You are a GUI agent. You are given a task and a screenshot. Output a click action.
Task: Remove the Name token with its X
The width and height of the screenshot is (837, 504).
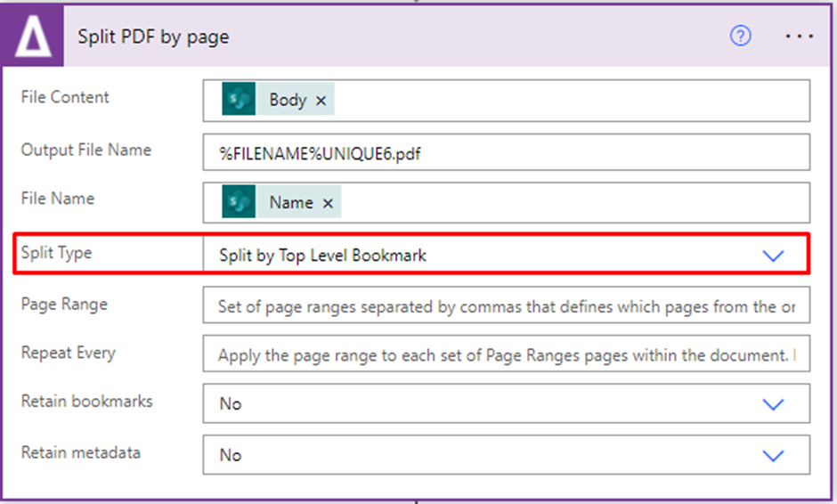pyautogui.click(x=328, y=203)
